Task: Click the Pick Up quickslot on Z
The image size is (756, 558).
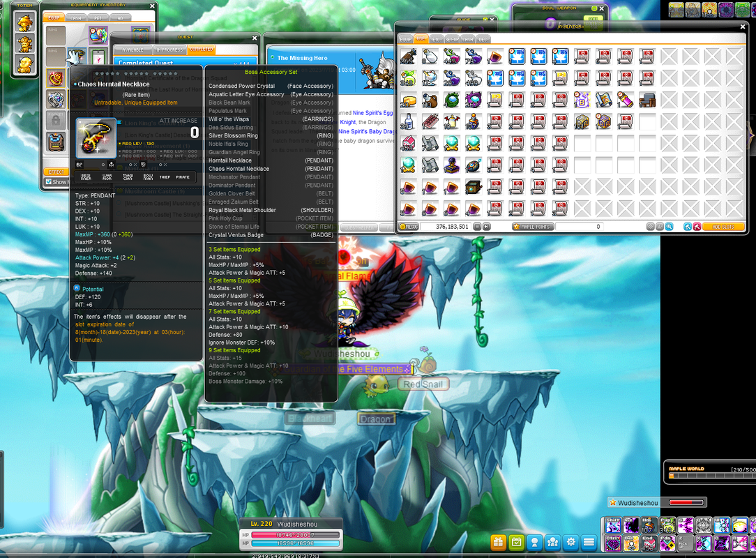Action: (x=685, y=543)
